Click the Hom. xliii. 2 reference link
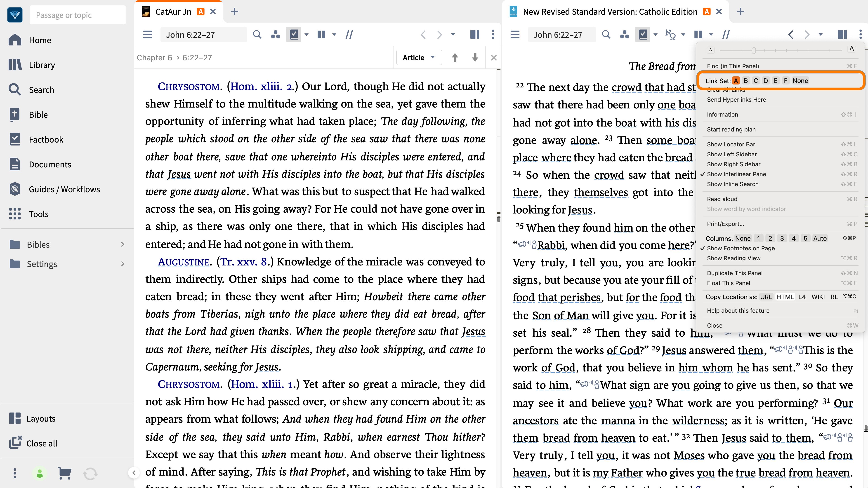Viewport: 868px width, 488px height. tap(262, 87)
